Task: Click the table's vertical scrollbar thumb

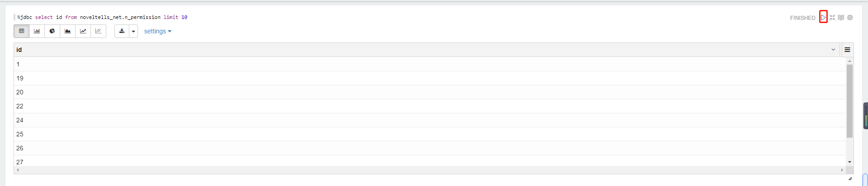Action: click(x=849, y=101)
